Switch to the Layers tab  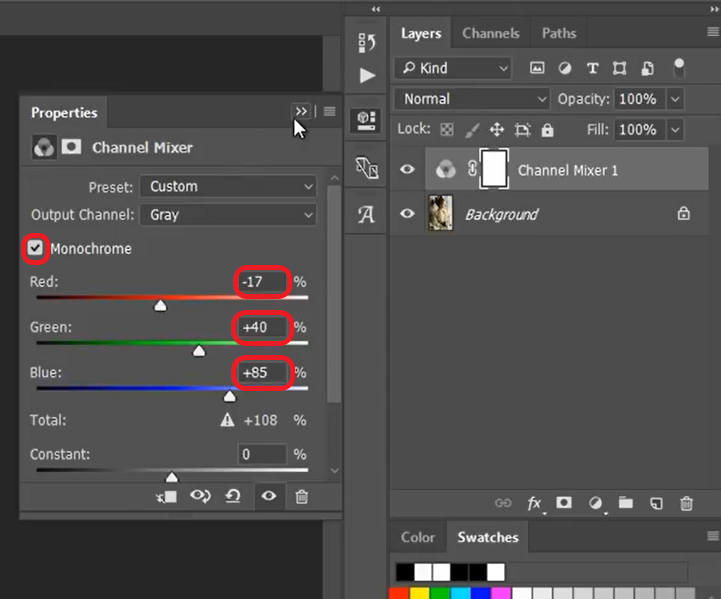coord(421,33)
